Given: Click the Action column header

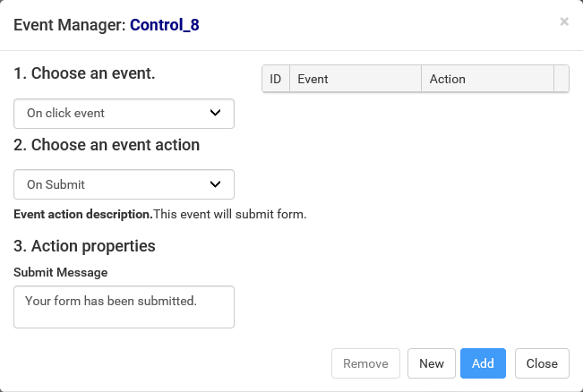Looking at the screenshot, I should coord(487,79).
